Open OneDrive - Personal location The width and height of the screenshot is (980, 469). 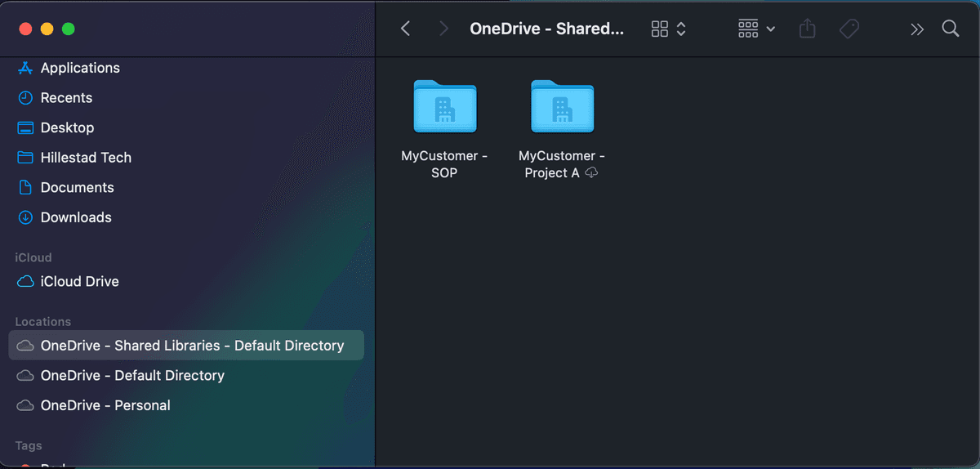tap(105, 405)
